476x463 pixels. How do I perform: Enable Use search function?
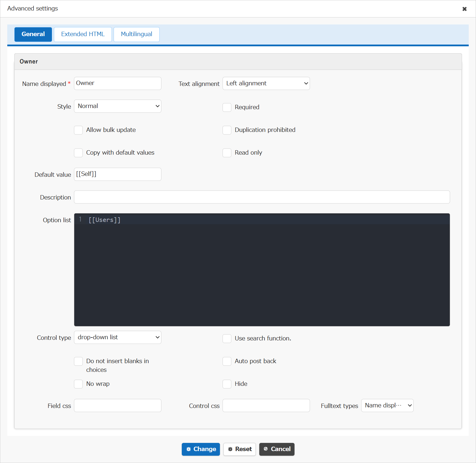coord(227,338)
